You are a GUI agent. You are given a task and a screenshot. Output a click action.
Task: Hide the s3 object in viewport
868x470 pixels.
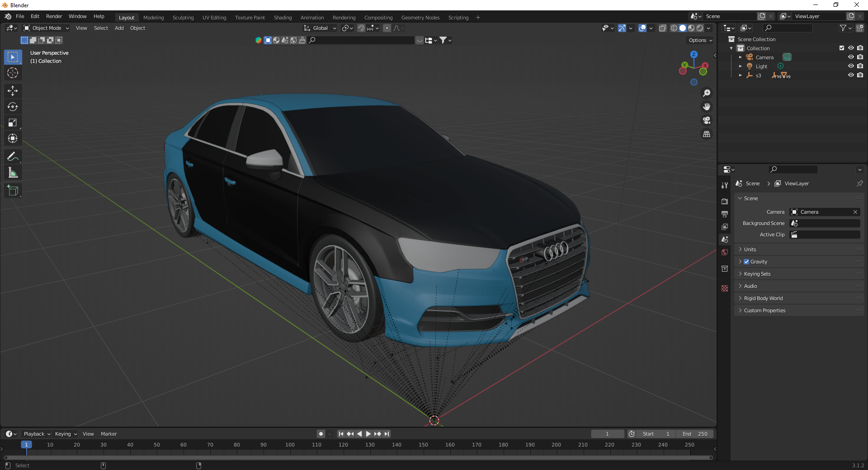point(851,75)
